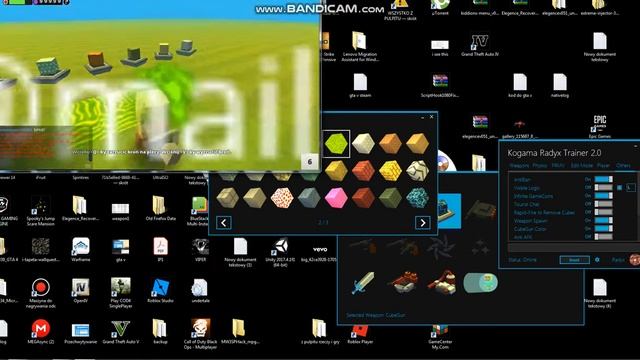Go to next page of cube materials

pos(423,223)
